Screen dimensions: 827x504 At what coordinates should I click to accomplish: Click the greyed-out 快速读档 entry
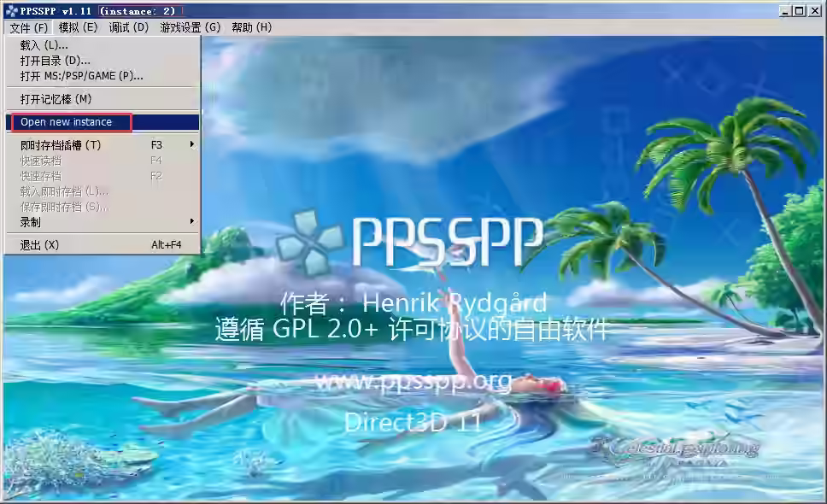pyautogui.click(x=103, y=161)
